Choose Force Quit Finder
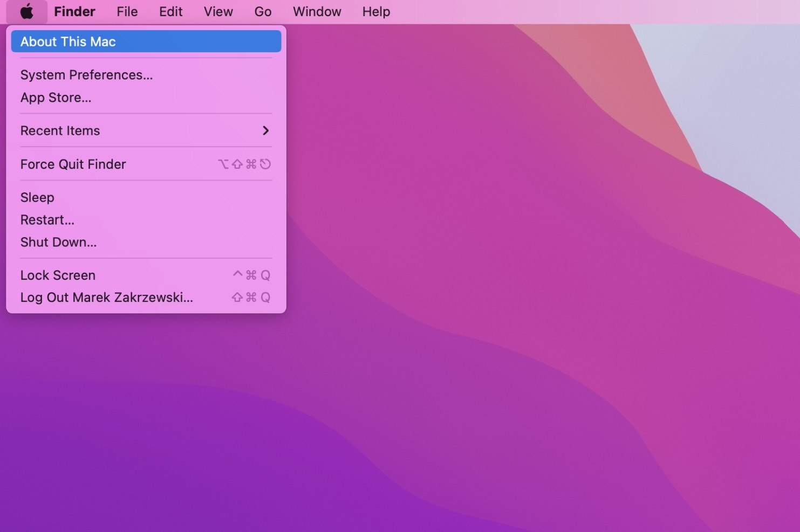The width and height of the screenshot is (800, 532). coord(146,164)
